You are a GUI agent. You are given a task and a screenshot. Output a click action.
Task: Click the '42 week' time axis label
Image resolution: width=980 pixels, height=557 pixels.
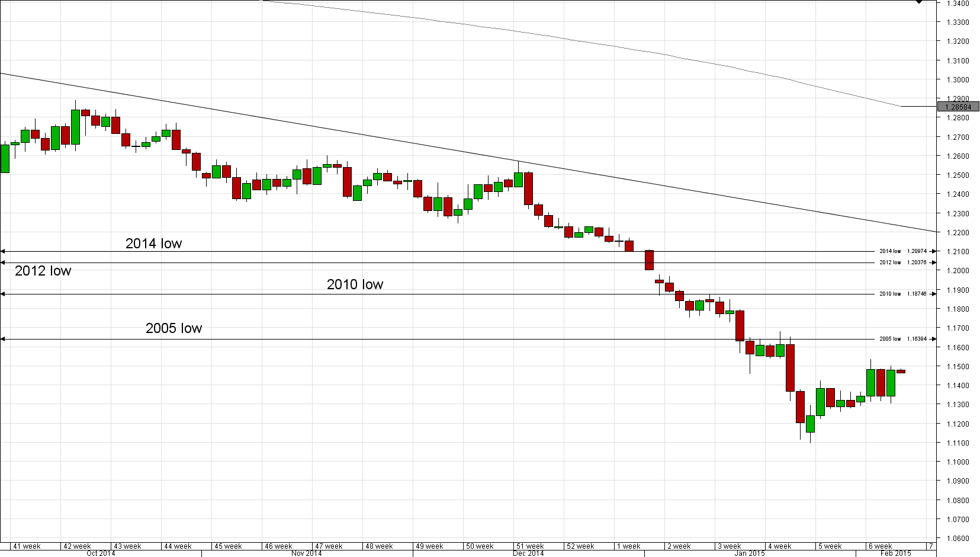[77, 546]
